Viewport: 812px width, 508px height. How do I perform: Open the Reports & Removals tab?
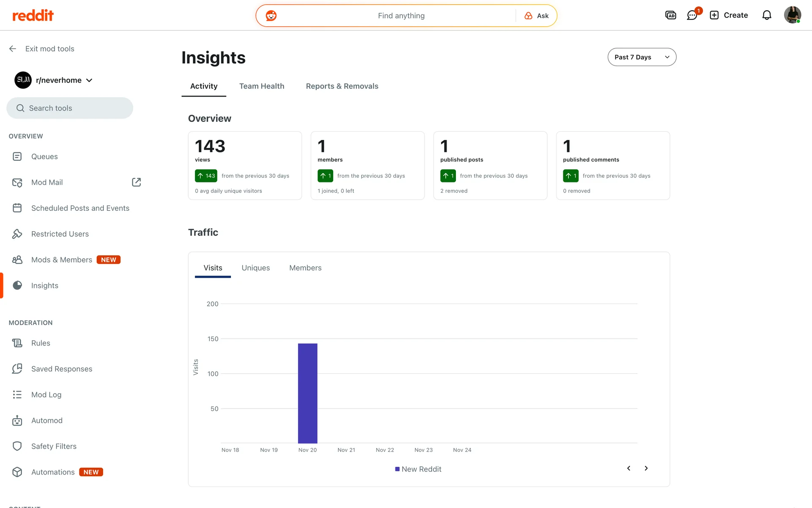point(342,86)
